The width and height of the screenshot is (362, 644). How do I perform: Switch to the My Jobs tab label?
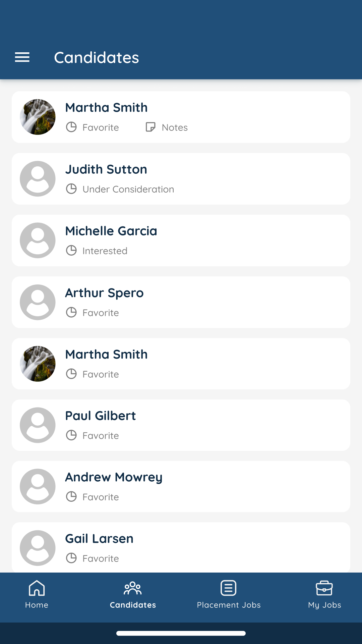tap(324, 605)
